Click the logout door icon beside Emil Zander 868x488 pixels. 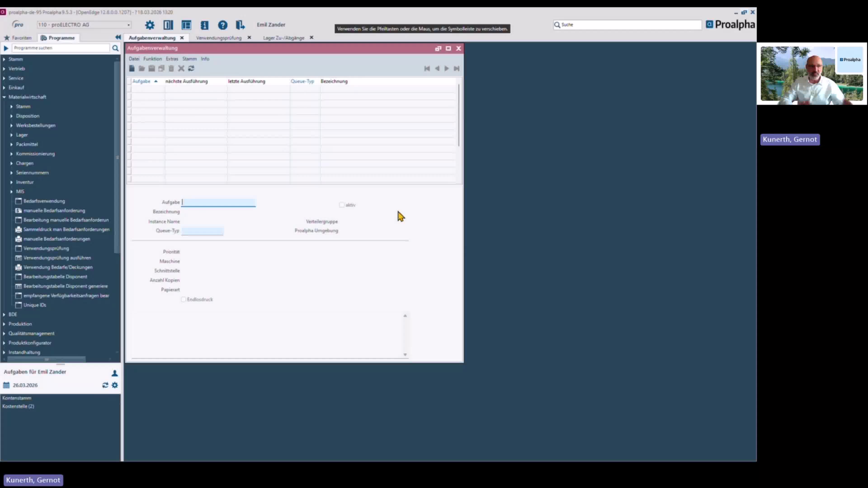240,25
